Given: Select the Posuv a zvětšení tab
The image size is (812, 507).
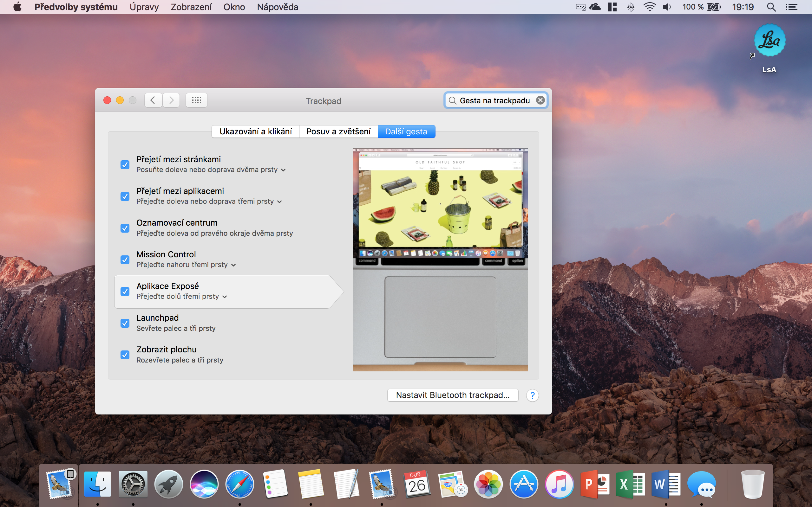Looking at the screenshot, I should click(x=338, y=132).
